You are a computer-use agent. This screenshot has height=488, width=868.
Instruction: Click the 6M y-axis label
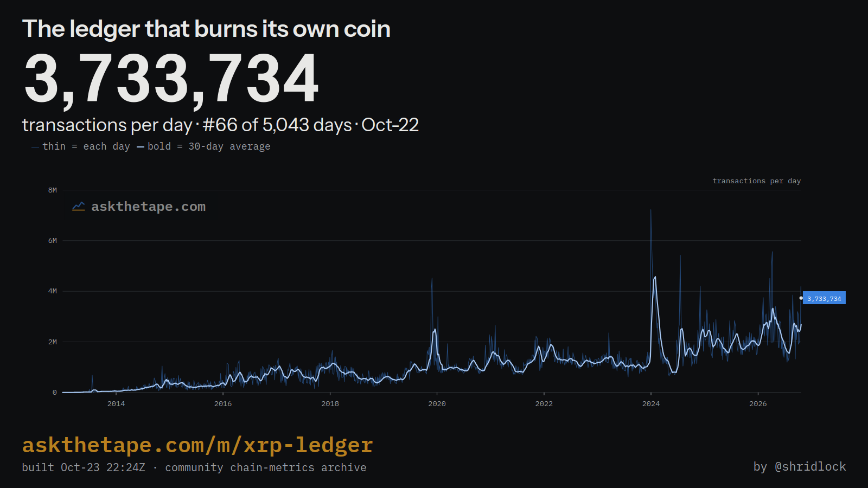(x=53, y=241)
